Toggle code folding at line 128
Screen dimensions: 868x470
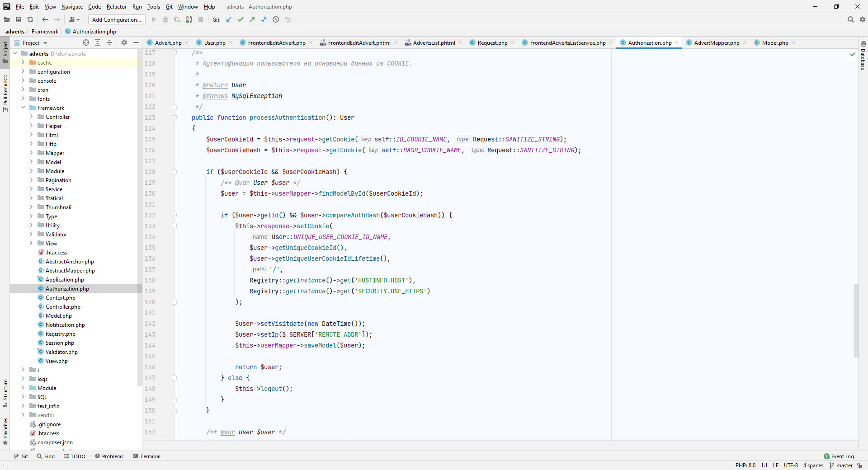(x=174, y=172)
